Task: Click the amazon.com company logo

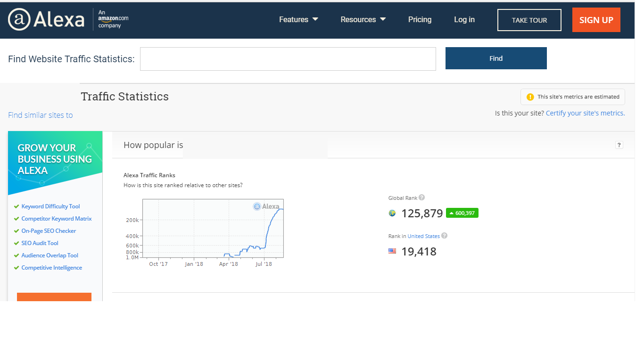Action: [x=111, y=21]
